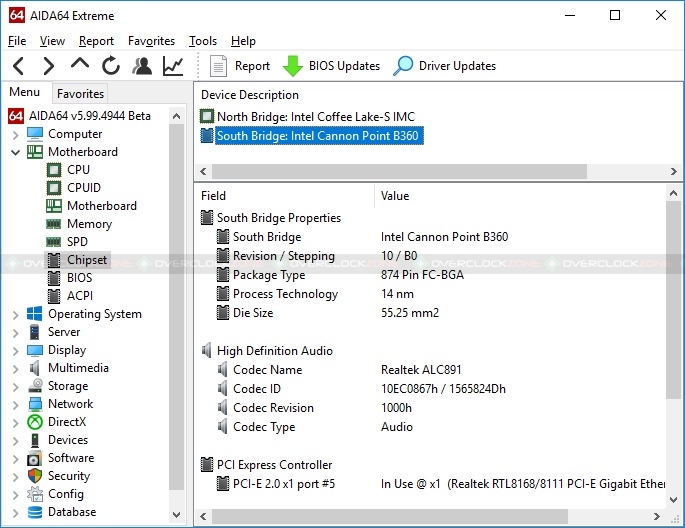Click the Network icon in the tree
The image size is (685, 528).
tap(35, 404)
